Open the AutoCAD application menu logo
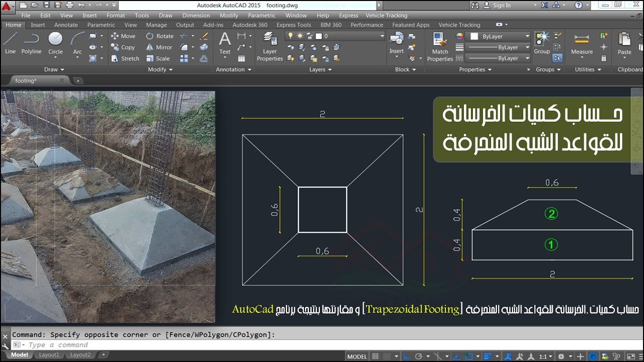 (7, 6)
